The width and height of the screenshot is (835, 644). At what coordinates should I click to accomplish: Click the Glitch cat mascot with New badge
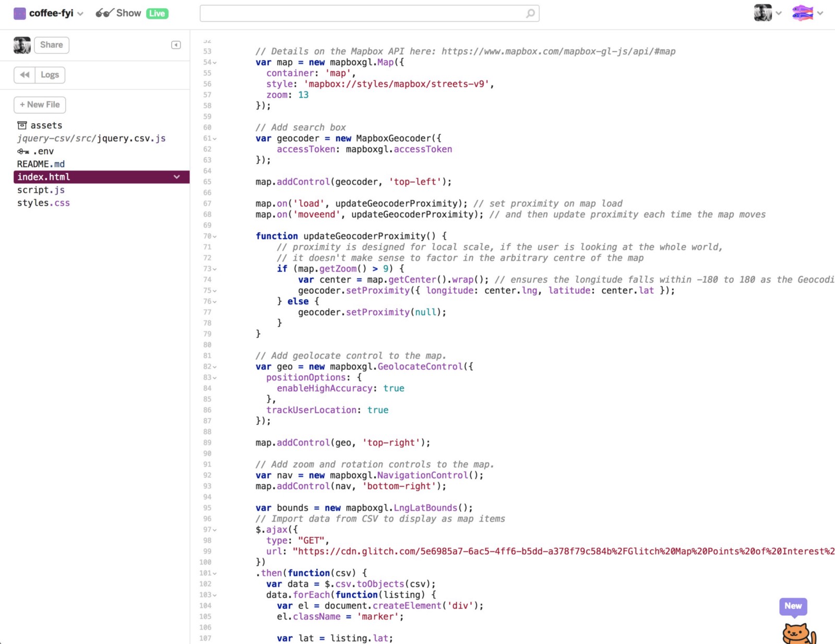click(797, 631)
